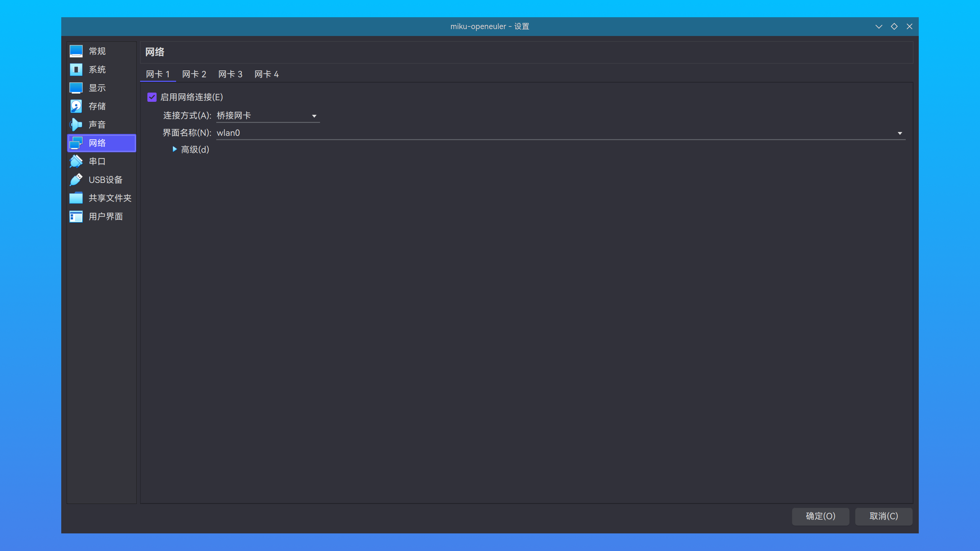Click the wlan0 interface name field

pyautogui.click(x=561, y=133)
